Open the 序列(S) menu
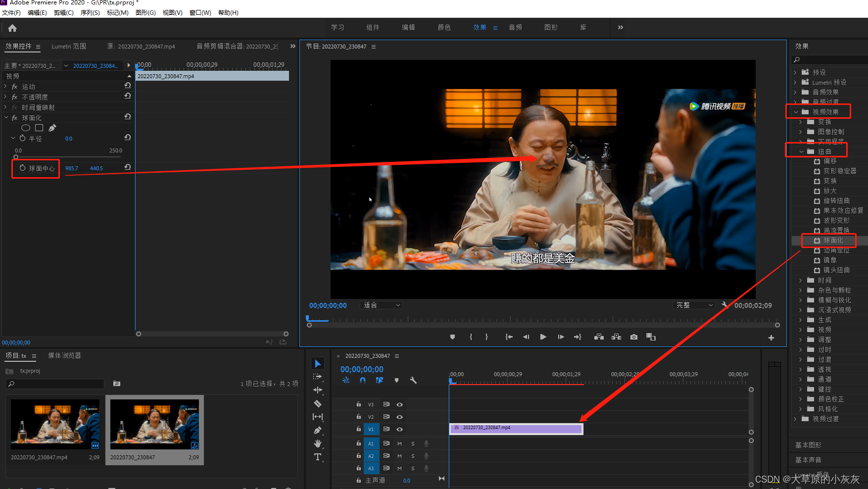This screenshot has height=489, width=868. coord(90,12)
